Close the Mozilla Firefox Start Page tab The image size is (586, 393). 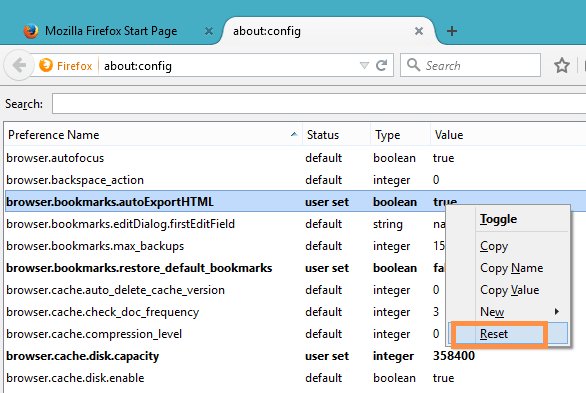(x=209, y=31)
